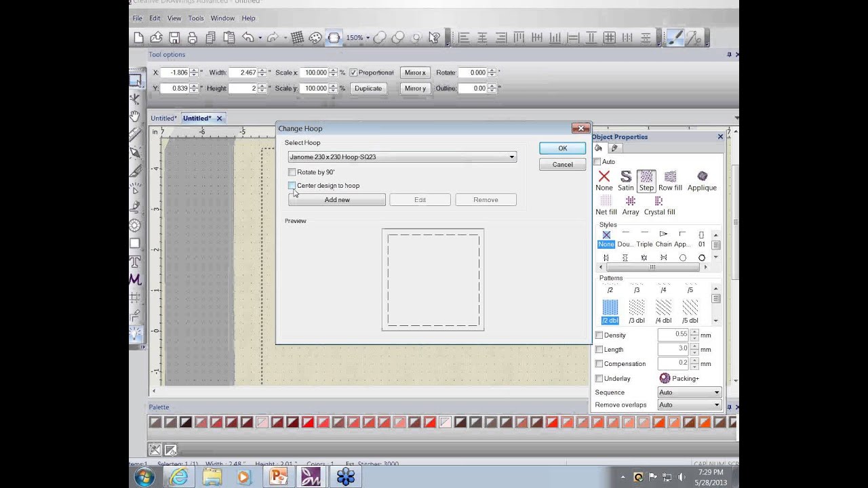
Task: Click OK in Change Hoop dialog
Action: pyautogui.click(x=562, y=148)
